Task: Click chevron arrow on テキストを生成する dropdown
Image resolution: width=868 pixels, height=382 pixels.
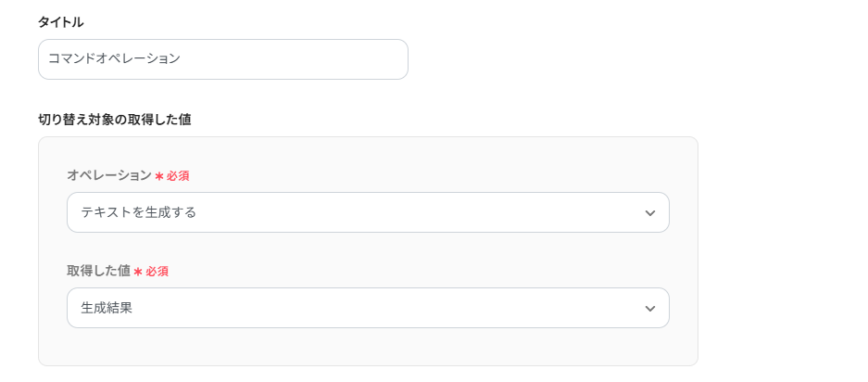Action: (649, 213)
